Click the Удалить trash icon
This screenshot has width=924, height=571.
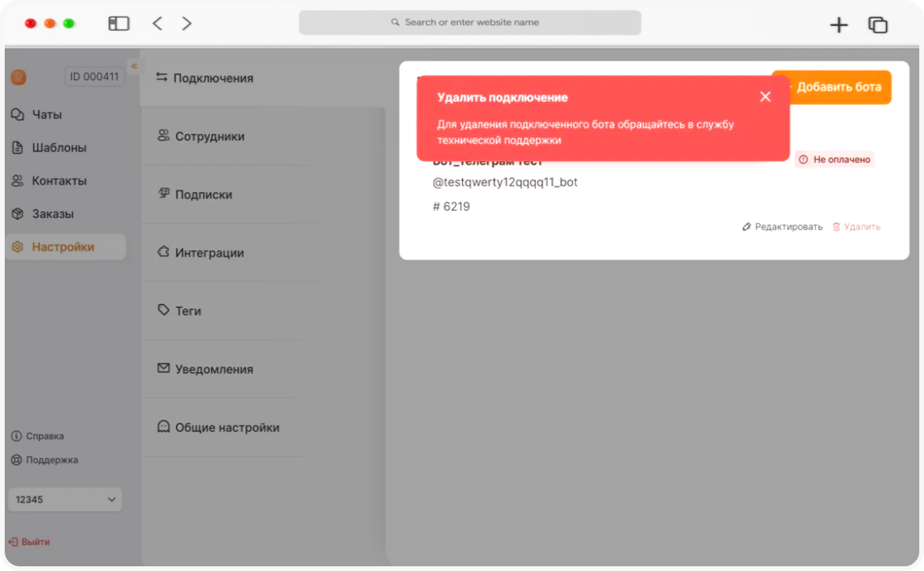coord(836,227)
